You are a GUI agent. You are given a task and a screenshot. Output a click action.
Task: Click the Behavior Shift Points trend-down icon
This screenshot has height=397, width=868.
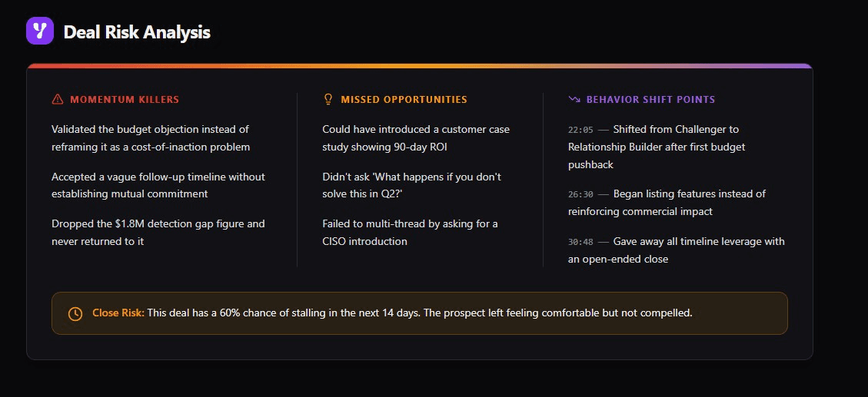click(574, 100)
